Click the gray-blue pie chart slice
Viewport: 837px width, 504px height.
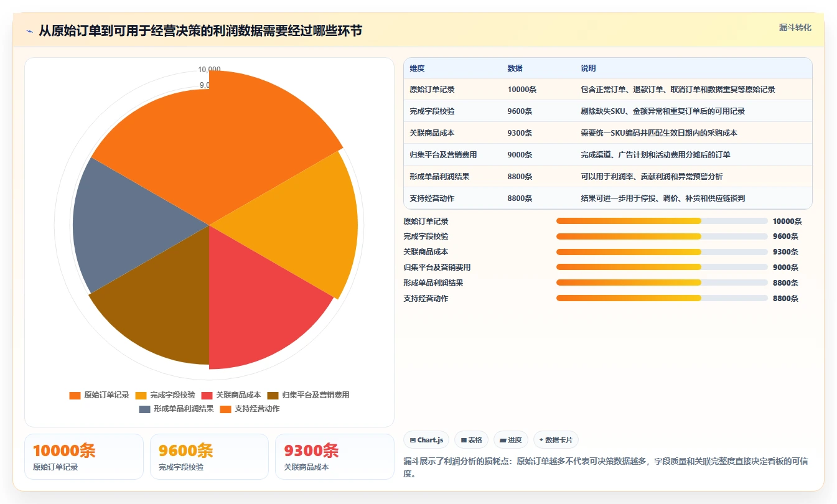[124, 224]
